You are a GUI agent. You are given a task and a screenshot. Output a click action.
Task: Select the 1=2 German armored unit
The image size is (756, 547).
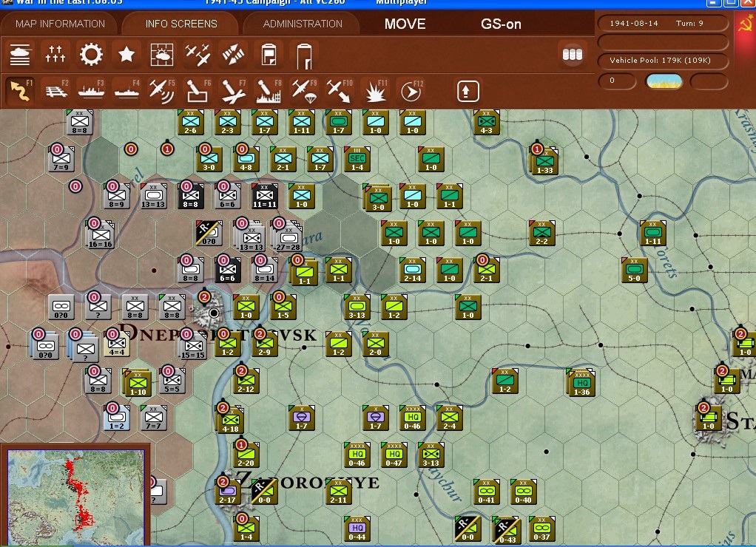click(116, 418)
